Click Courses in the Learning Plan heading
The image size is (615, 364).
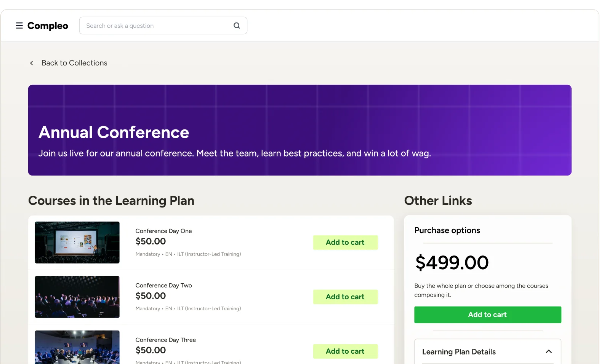click(111, 201)
